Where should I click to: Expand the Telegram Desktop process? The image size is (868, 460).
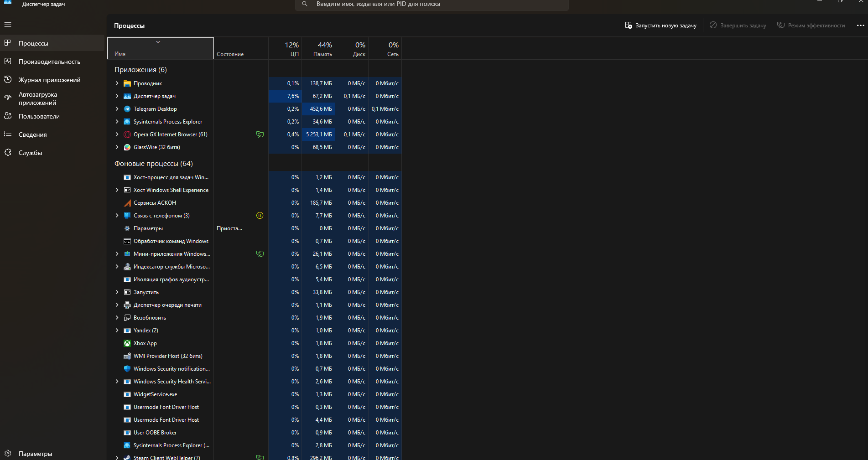117,109
